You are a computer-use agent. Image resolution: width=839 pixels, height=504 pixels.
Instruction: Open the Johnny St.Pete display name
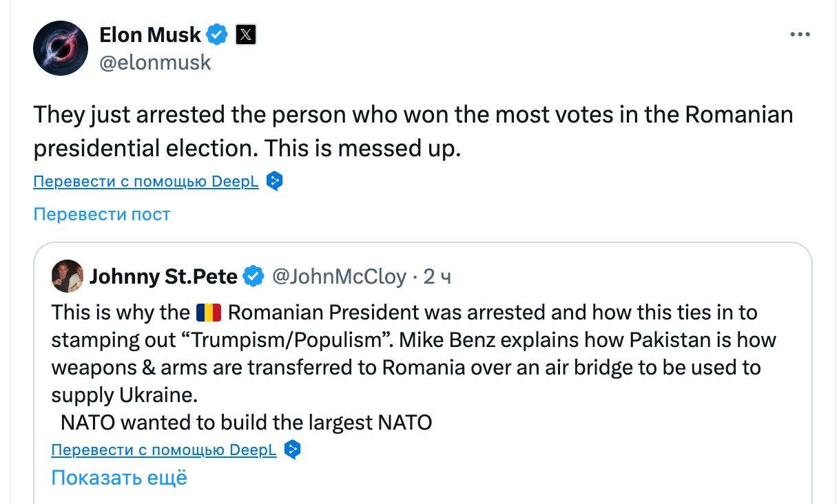click(x=163, y=277)
